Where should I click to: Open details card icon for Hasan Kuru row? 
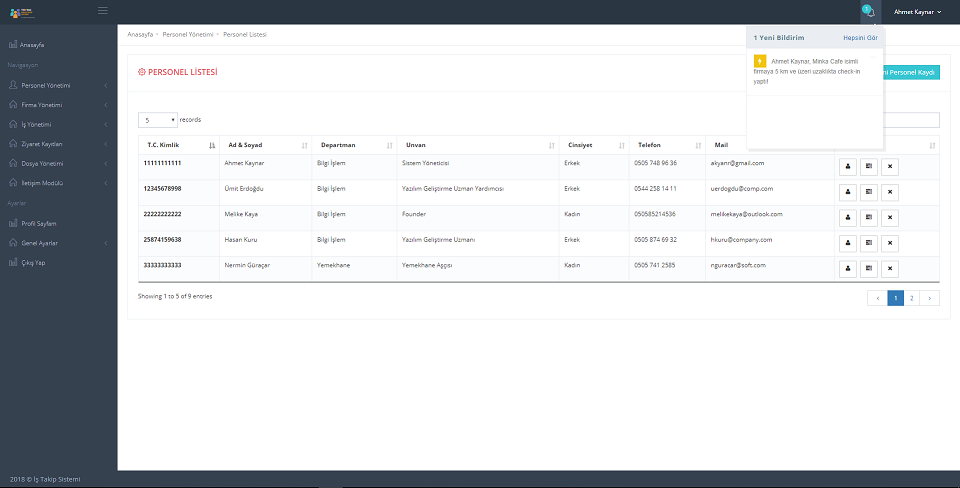(x=869, y=243)
